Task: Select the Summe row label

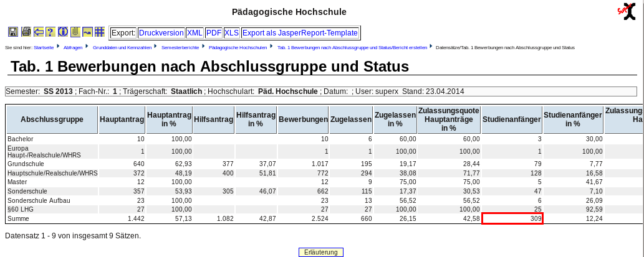Action: 18,219
